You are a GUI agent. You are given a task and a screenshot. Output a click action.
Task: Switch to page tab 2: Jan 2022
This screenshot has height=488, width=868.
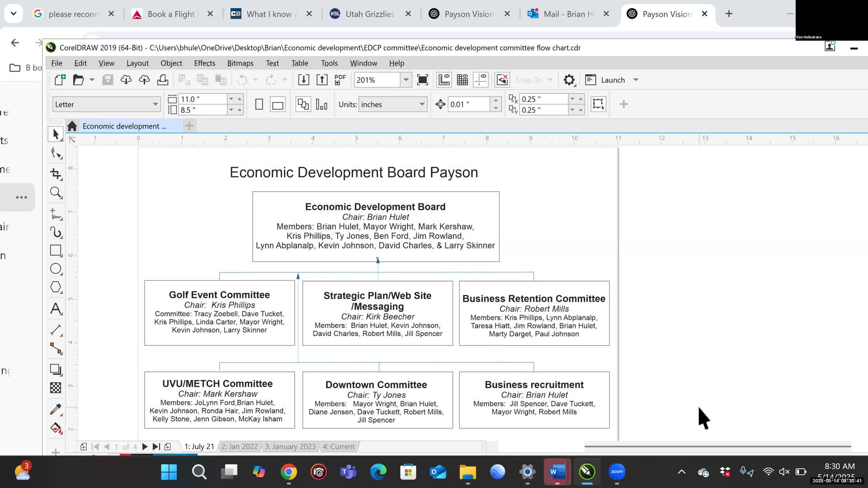pyautogui.click(x=240, y=446)
